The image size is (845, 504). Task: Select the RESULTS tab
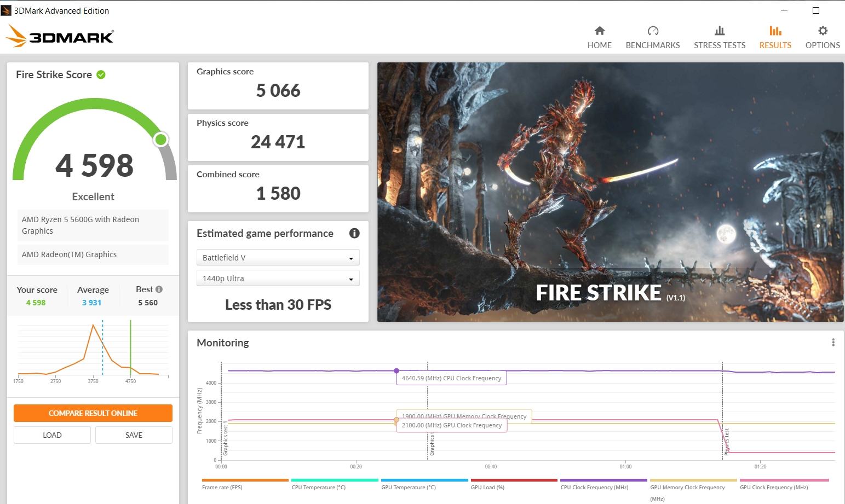pyautogui.click(x=775, y=38)
